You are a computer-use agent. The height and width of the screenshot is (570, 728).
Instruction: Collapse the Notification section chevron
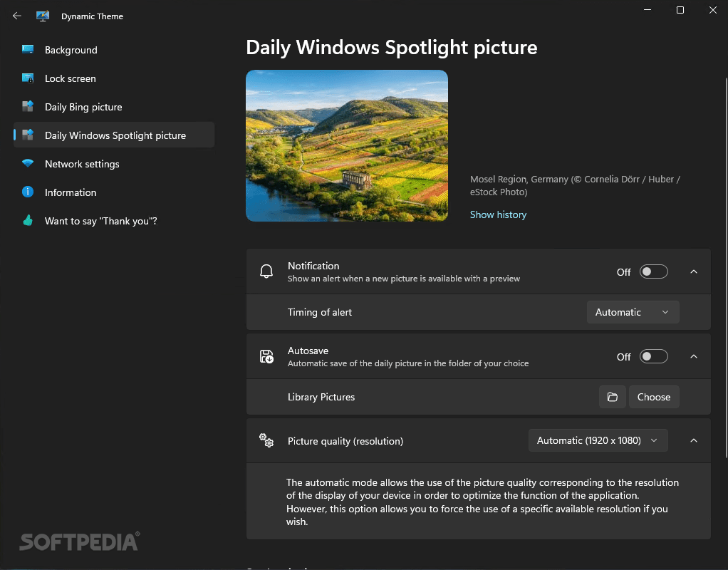[x=694, y=271]
